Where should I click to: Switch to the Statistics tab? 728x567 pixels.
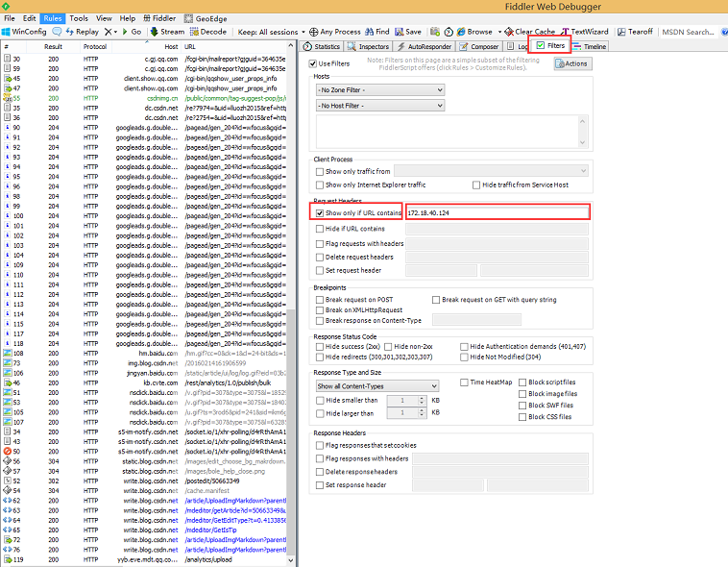(322, 46)
